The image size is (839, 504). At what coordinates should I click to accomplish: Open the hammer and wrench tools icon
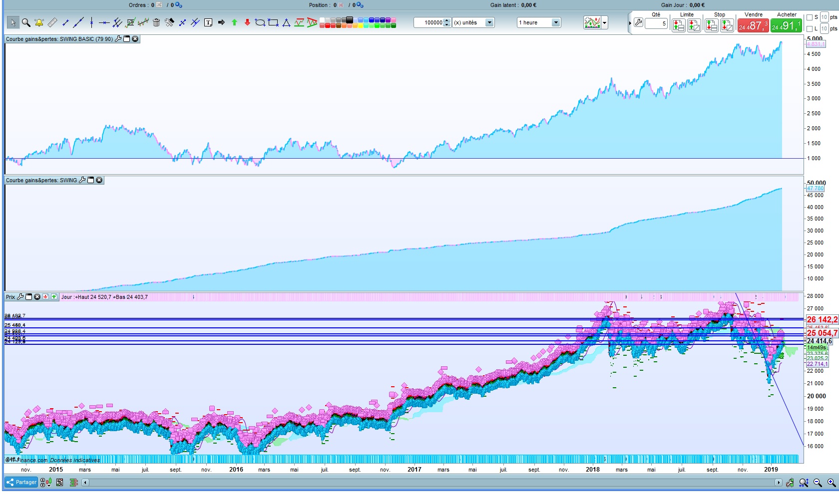pos(169,22)
